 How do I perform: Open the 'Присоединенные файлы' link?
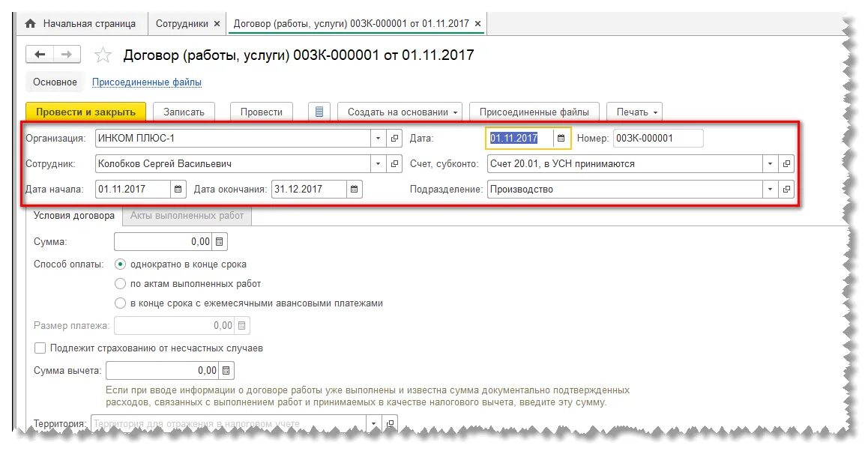pos(147,82)
